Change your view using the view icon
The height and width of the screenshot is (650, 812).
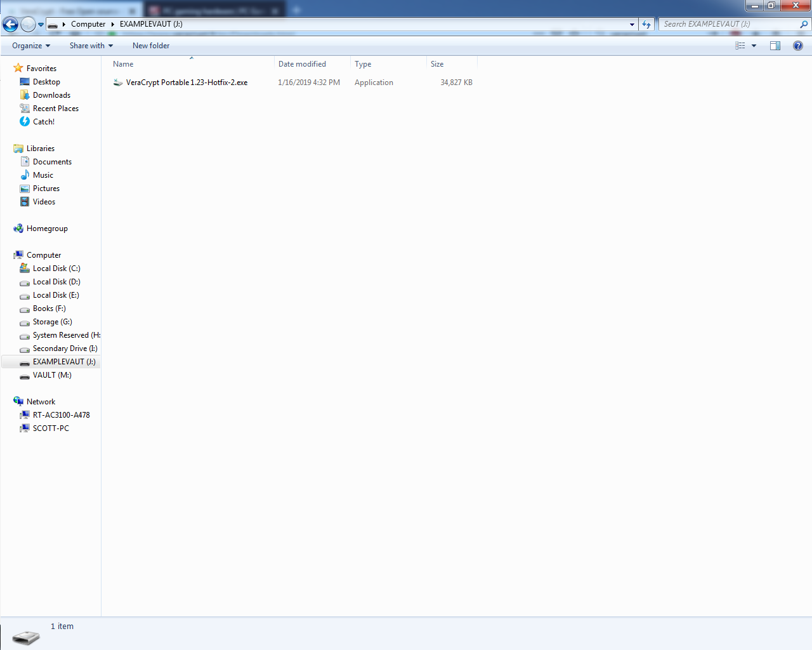[x=740, y=46]
